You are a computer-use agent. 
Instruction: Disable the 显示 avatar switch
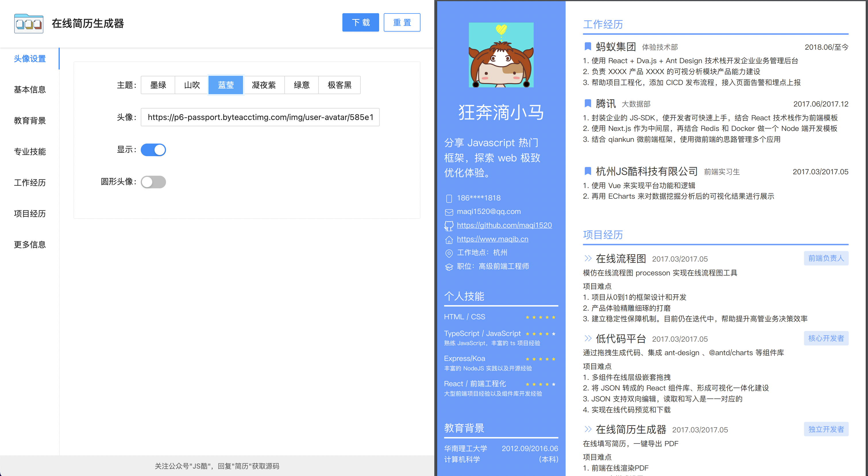(x=153, y=150)
